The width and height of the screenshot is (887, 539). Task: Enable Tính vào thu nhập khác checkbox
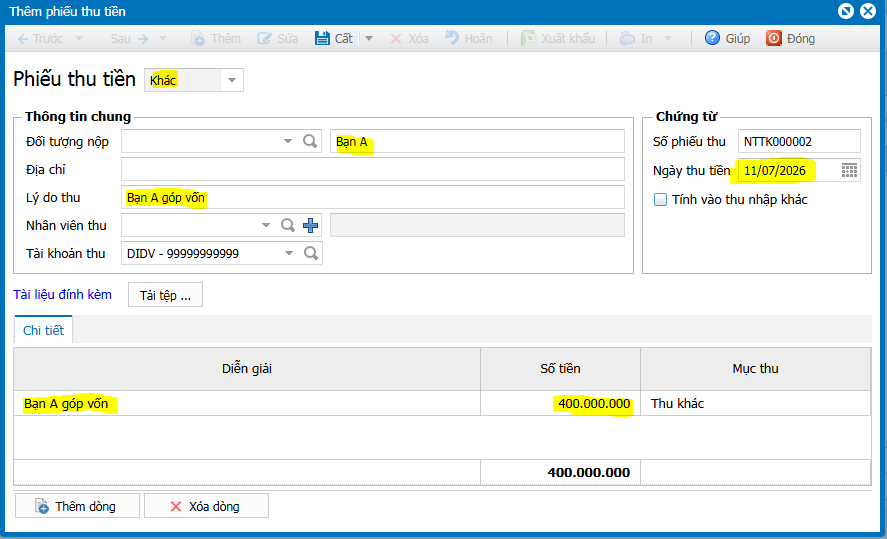point(660,199)
